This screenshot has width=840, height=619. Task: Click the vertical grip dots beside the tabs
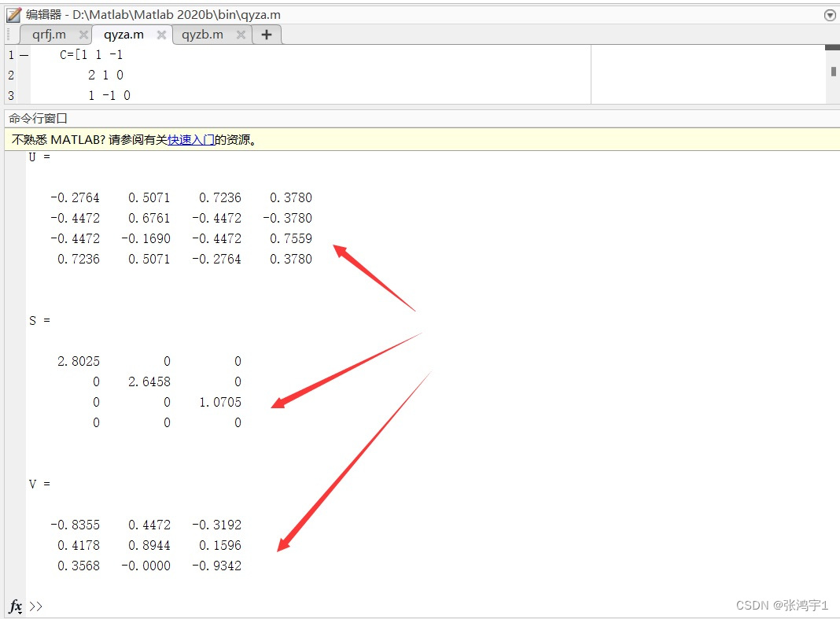pyautogui.click(x=7, y=34)
